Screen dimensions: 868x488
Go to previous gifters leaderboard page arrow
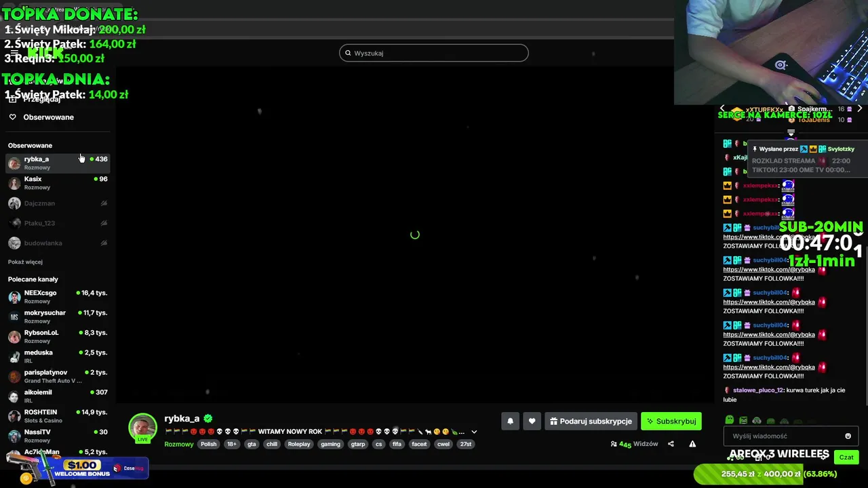pyautogui.click(x=722, y=108)
